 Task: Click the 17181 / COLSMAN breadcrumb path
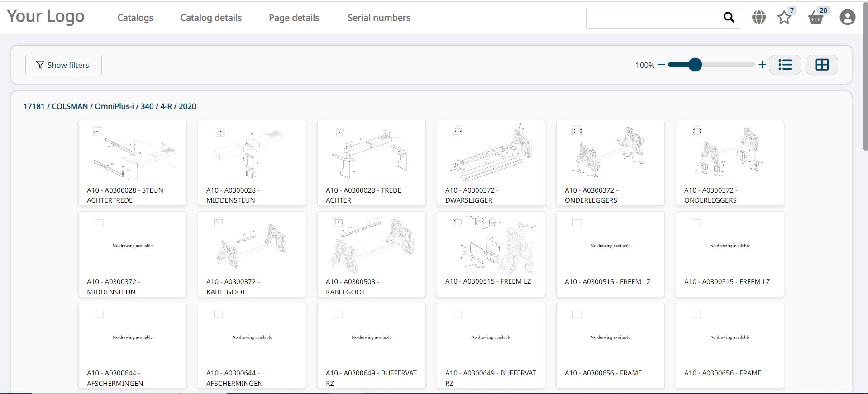point(110,106)
